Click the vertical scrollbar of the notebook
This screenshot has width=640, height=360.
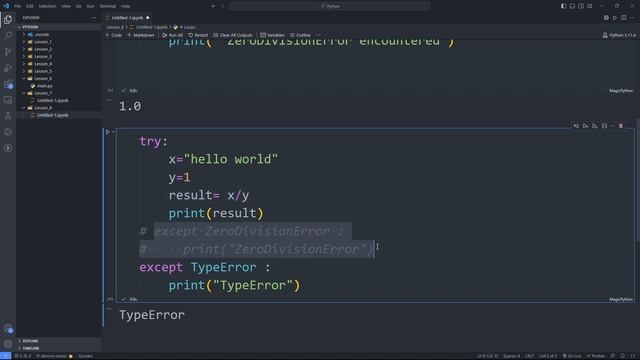tap(637, 180)
